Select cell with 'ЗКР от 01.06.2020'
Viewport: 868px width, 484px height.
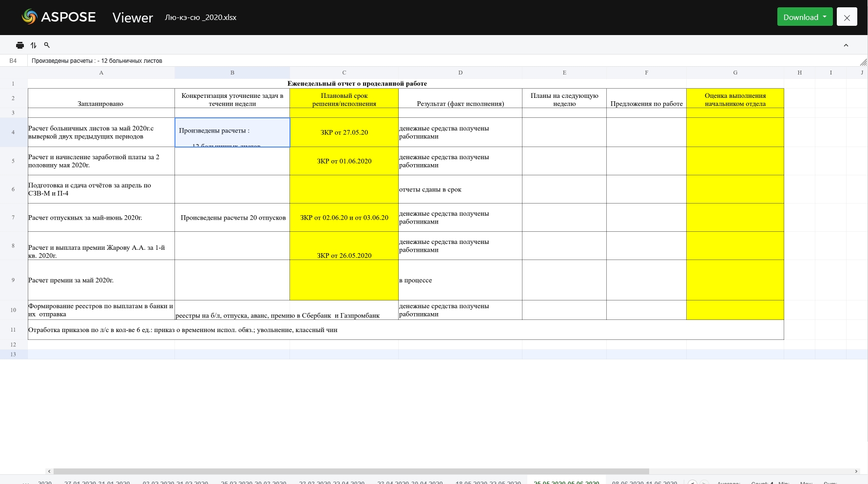click(x=344, y=161)
